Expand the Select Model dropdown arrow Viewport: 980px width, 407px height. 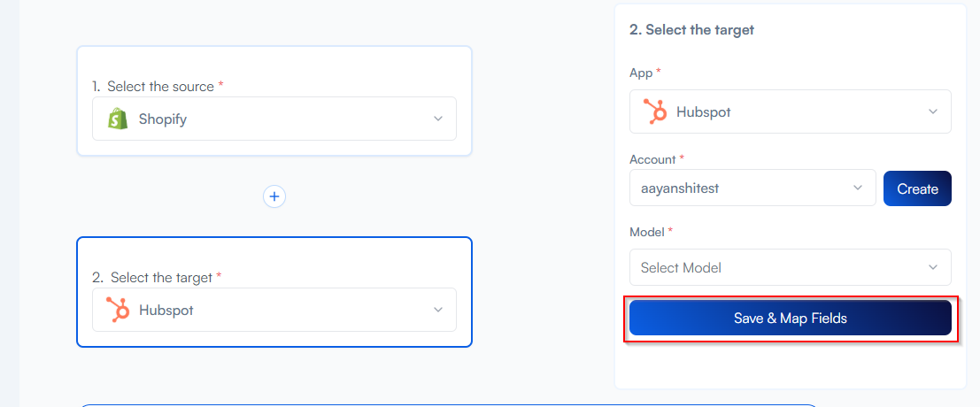pos(933,267)
